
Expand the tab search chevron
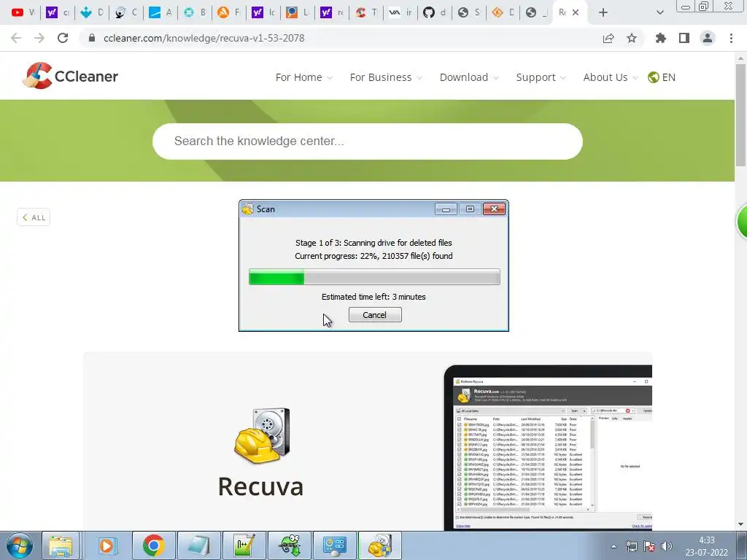659,13
